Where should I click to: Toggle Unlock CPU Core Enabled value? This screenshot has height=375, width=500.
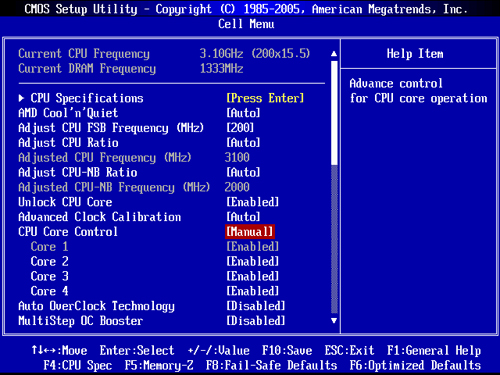tap(252, 202)
